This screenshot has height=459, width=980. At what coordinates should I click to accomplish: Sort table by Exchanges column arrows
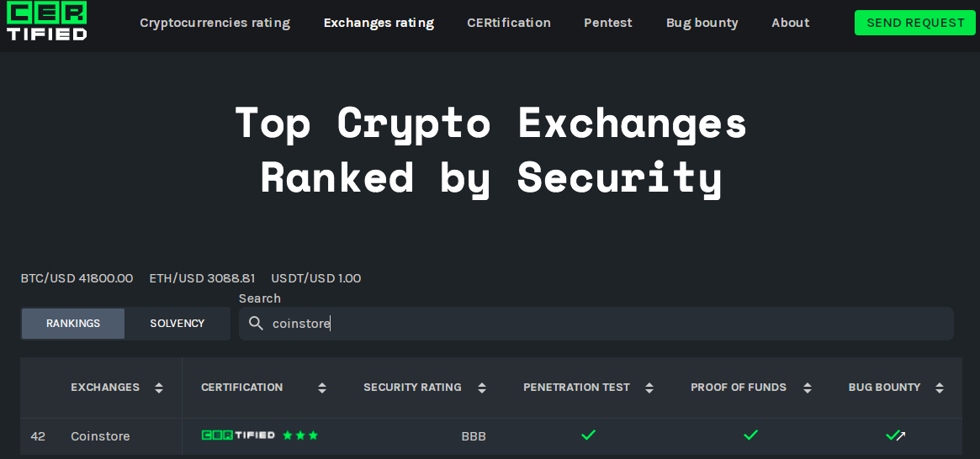159,388
